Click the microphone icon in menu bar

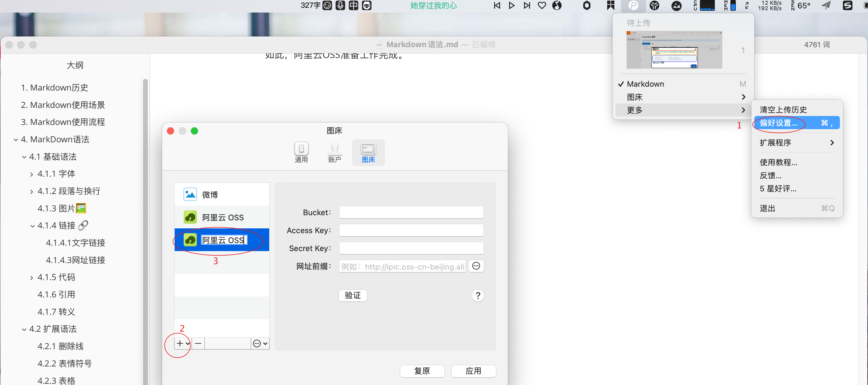pyautogui.click(x=340, y=6)
